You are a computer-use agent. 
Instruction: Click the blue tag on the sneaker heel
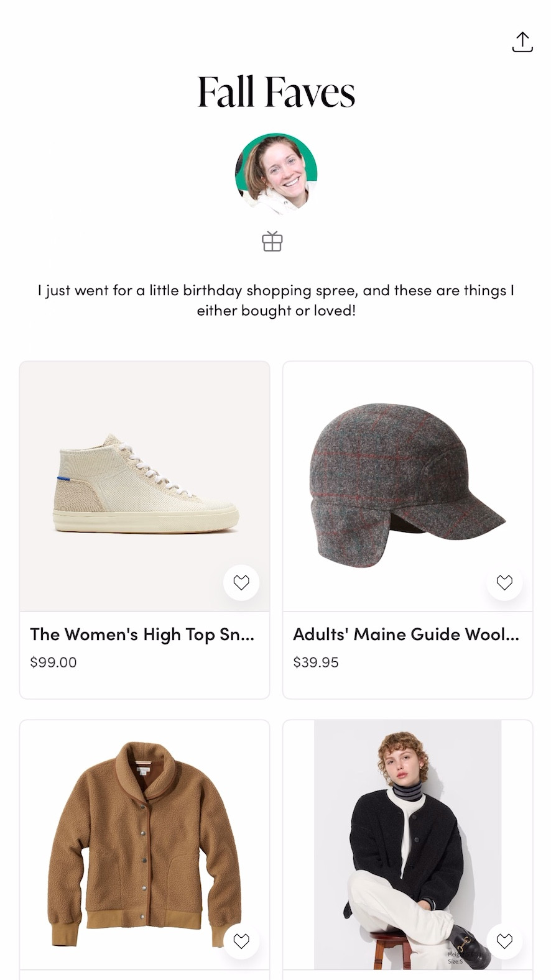(62, 479)
